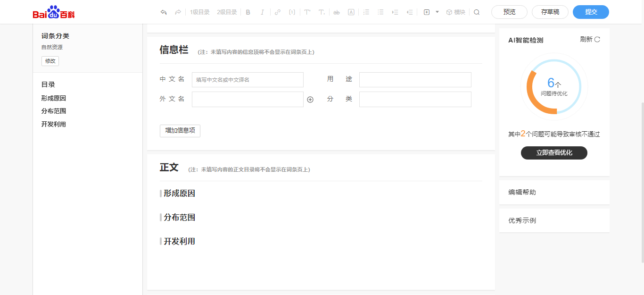Viewport: 644px width, 295px height.
Task: Expand the 优秀示例 panel
Action: point(554,220)
